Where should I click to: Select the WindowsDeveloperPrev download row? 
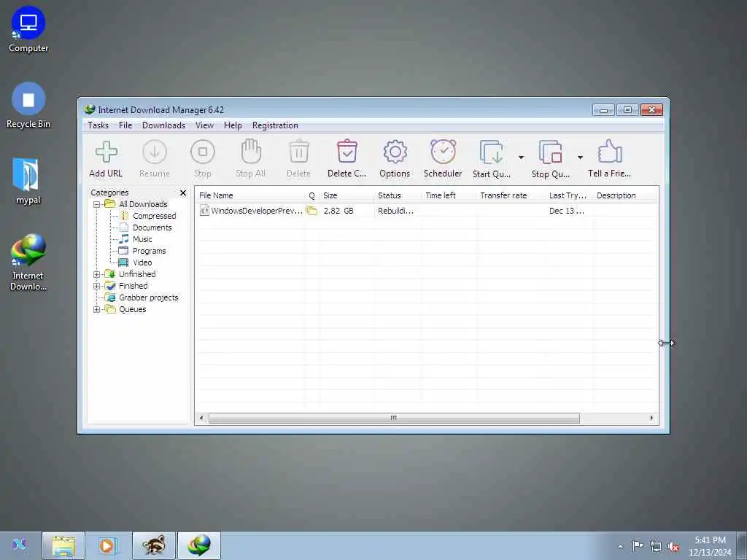426,211
